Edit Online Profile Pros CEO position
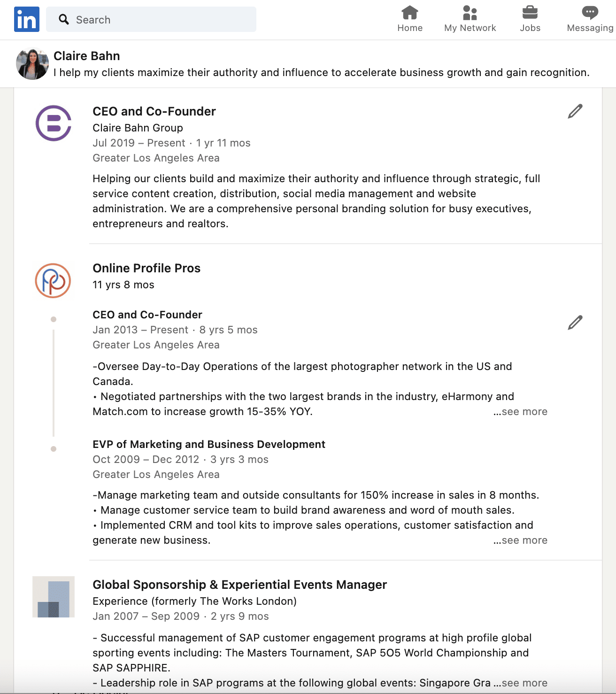Image resolution: width=616 pixels, height=694 pixels. point(575,323)
